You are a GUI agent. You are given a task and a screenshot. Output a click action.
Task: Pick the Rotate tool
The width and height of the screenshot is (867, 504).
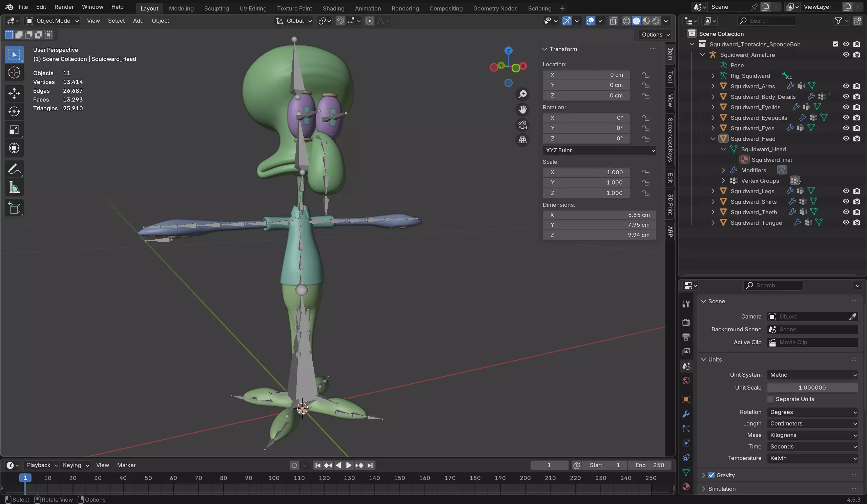pyautogui.click(x=14, y=111)
